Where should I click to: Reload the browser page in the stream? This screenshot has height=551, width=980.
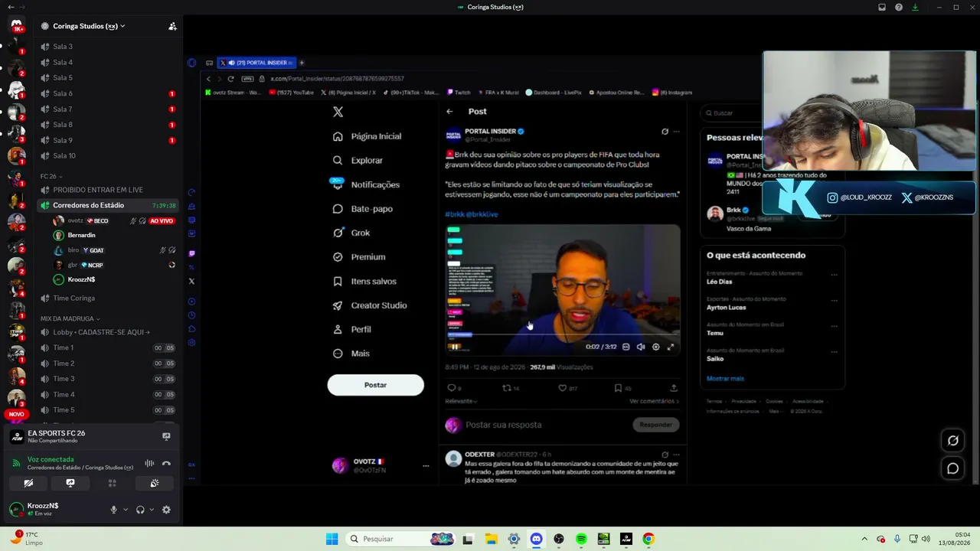230,79
